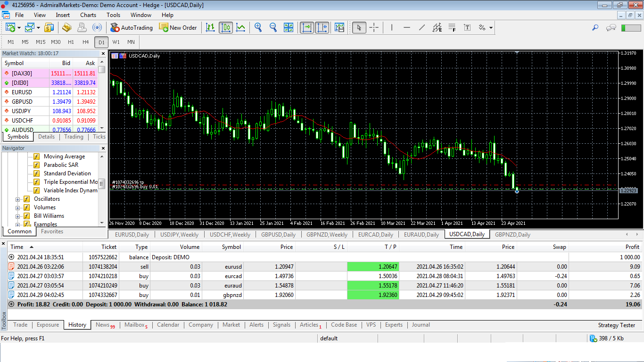This screenshot has width=644, height=362.
Task: Click the search magnifier icon at top right
Action: click(x=595, y=28)
